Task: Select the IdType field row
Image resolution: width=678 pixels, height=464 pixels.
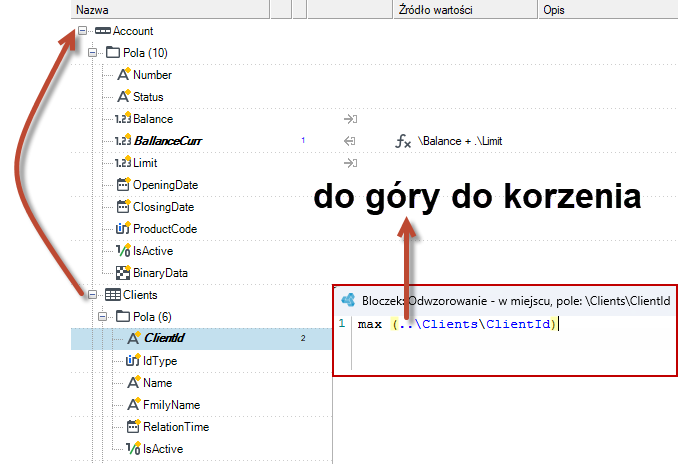Action: click(x=160, y=361)
